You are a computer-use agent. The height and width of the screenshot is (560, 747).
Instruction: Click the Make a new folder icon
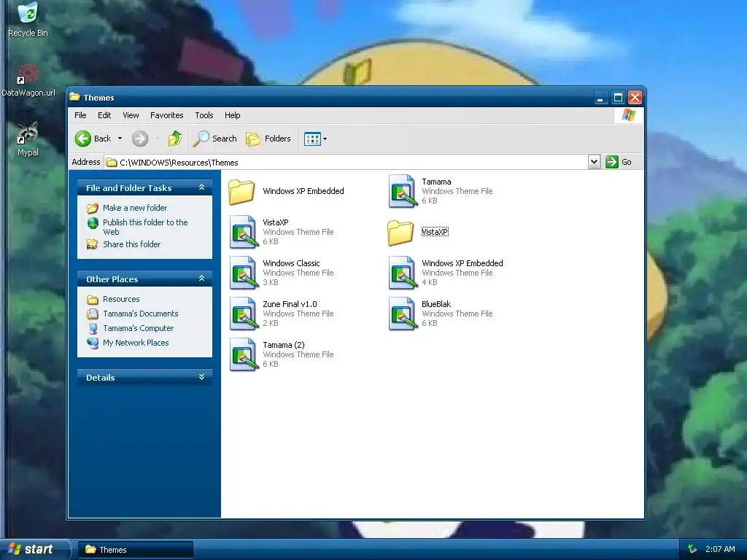point(93,208)
